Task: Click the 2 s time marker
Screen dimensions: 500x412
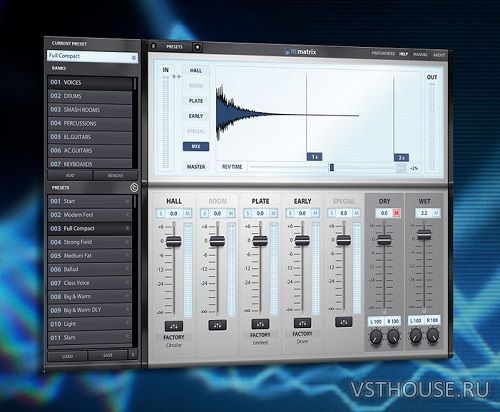Action: (x=401, y=158)
